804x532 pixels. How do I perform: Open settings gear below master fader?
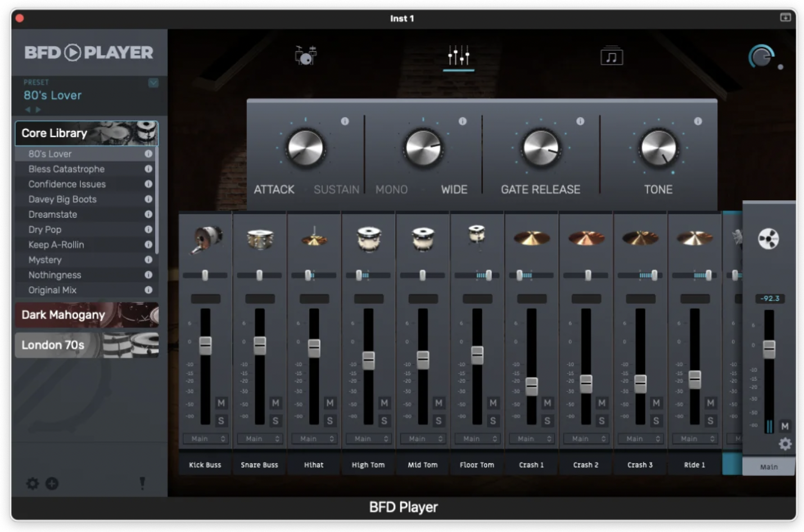click(x=785, y=444)
